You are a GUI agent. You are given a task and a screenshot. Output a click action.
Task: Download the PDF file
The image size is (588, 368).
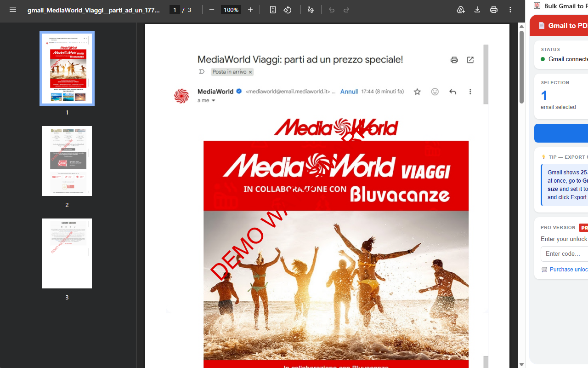[477, 10]
